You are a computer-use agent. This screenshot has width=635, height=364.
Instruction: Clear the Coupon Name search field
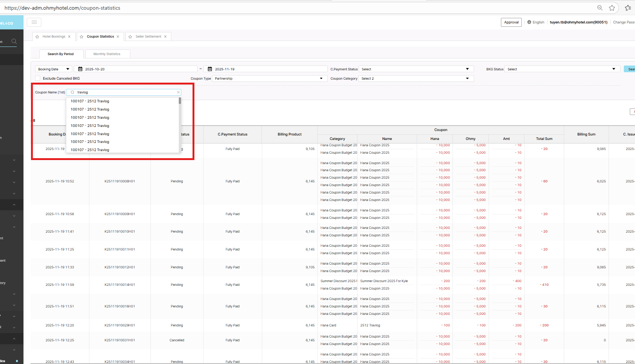178,92
